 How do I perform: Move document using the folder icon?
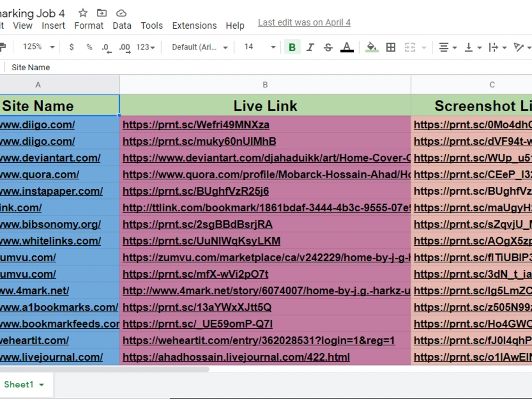pyautogui.click(x=102, y=13)
